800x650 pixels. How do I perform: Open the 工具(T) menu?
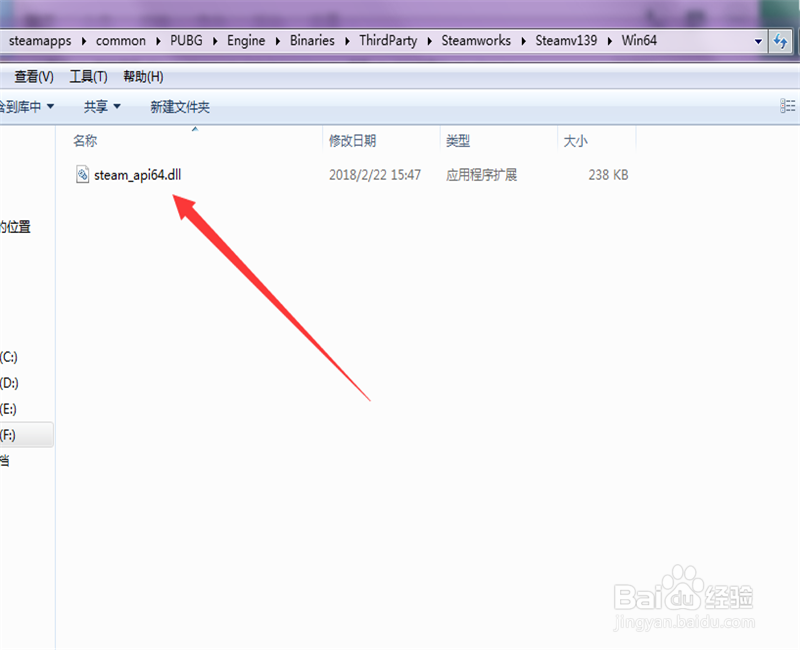88,77
